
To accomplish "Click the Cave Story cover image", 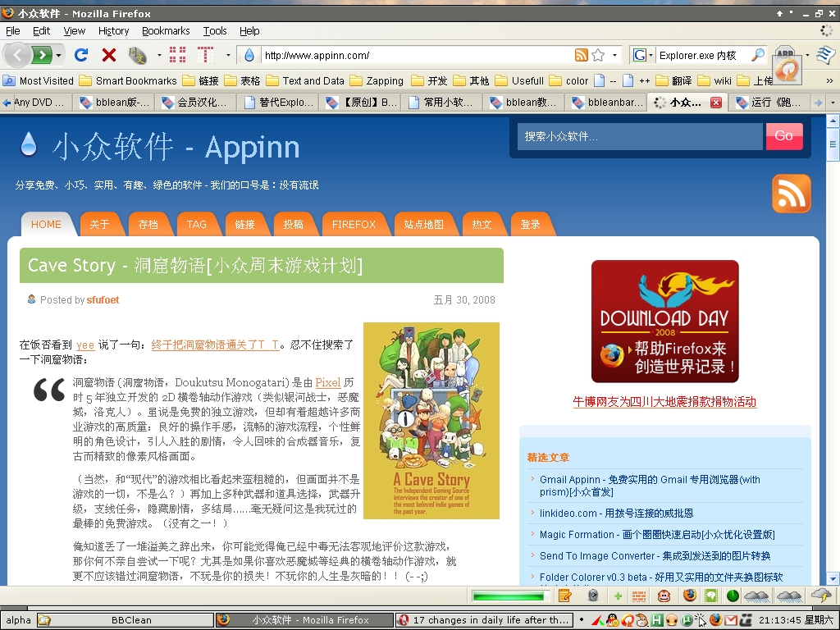I will click(x=431, y=421).
